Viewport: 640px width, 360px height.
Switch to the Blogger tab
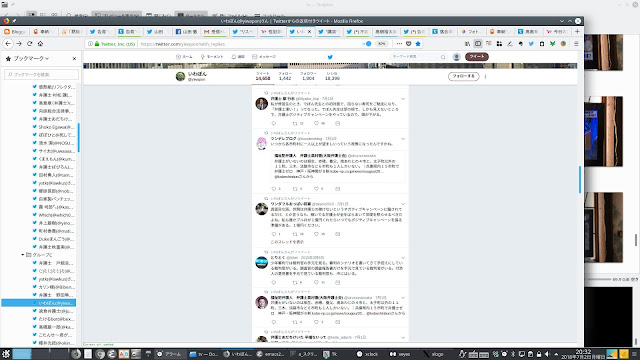tap(14, 31)
